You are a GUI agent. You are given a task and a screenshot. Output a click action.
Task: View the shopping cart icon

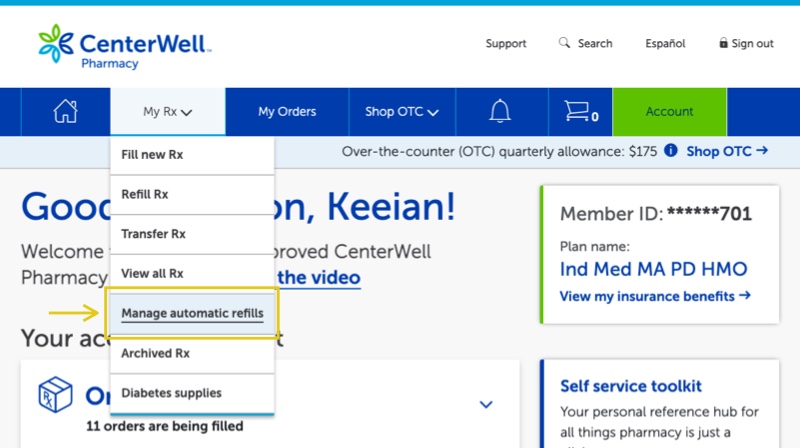coord(581,111)
